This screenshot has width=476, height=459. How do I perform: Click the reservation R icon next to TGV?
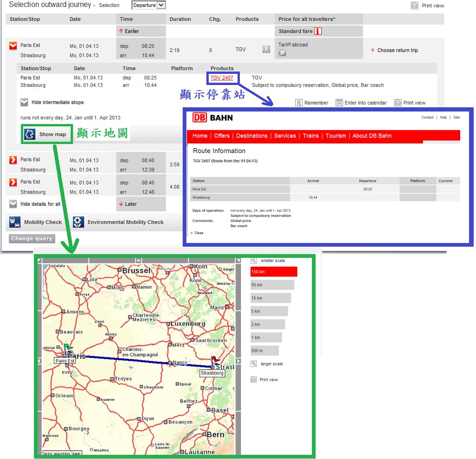pyautogui.click(x=266, y=49)
